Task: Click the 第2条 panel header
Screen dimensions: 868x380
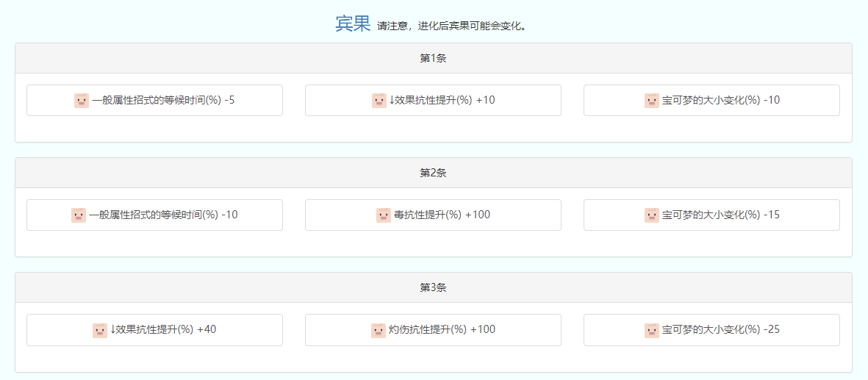Action: 433,173
